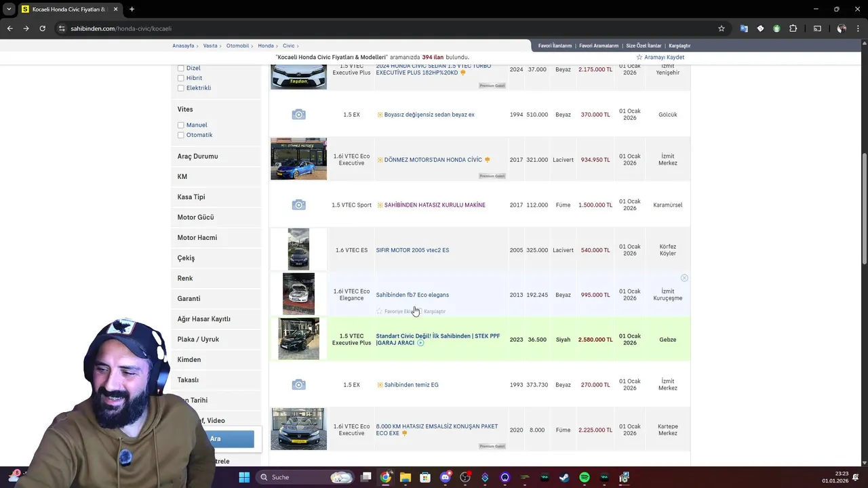Open File Explorer from the taskbar

coord(406,477)
